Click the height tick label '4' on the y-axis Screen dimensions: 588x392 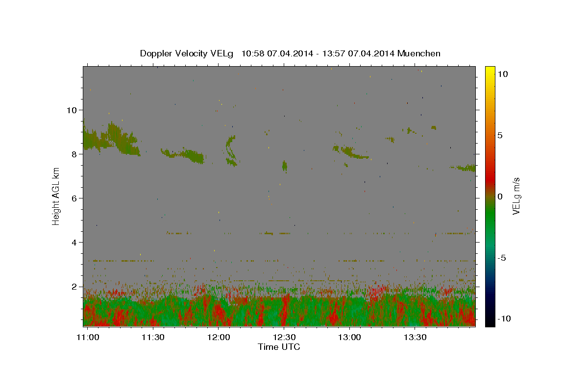74,242
